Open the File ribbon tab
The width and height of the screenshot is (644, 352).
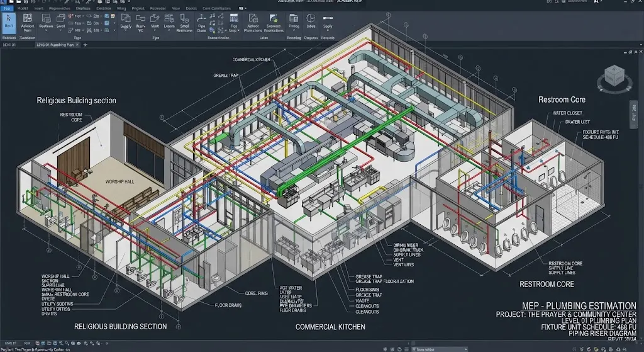pyautogui.click(x=7, y=8)
